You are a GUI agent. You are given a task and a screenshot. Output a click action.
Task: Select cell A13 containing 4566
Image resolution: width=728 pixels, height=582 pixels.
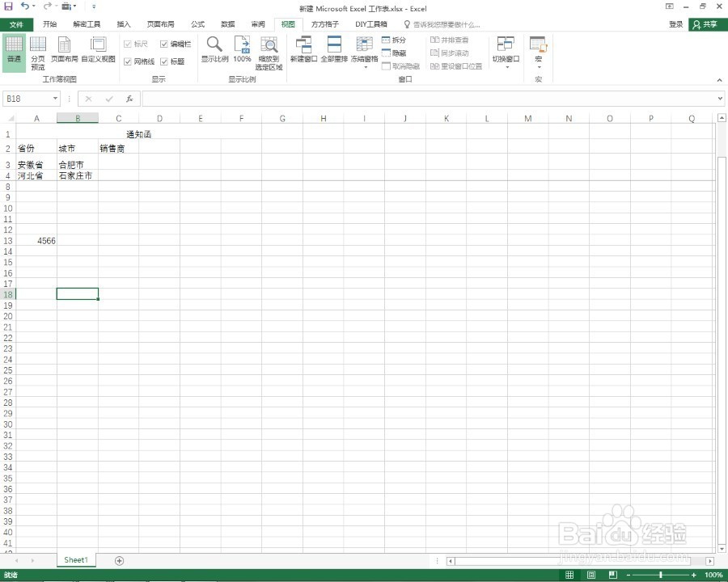tap(36, 240)
